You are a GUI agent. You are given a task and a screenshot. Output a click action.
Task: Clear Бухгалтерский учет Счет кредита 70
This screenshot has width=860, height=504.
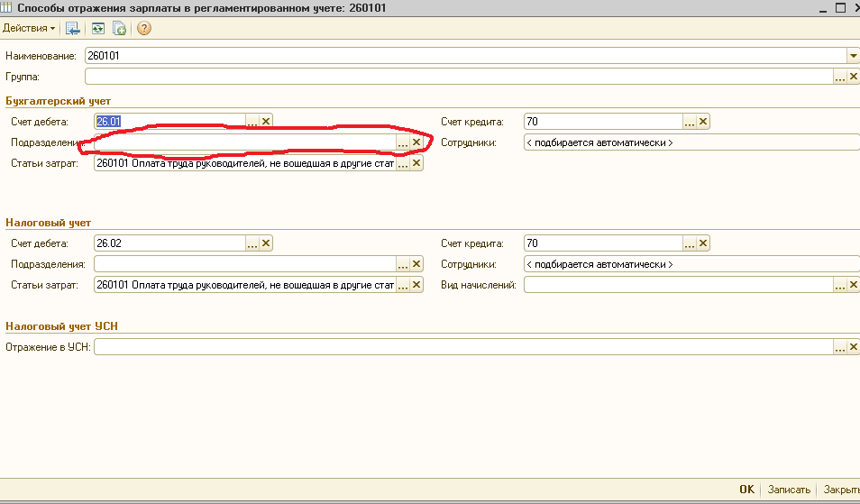point(703,122)
